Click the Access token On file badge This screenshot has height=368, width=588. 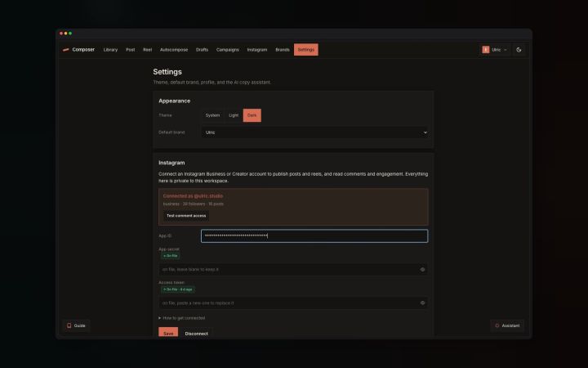178,289
